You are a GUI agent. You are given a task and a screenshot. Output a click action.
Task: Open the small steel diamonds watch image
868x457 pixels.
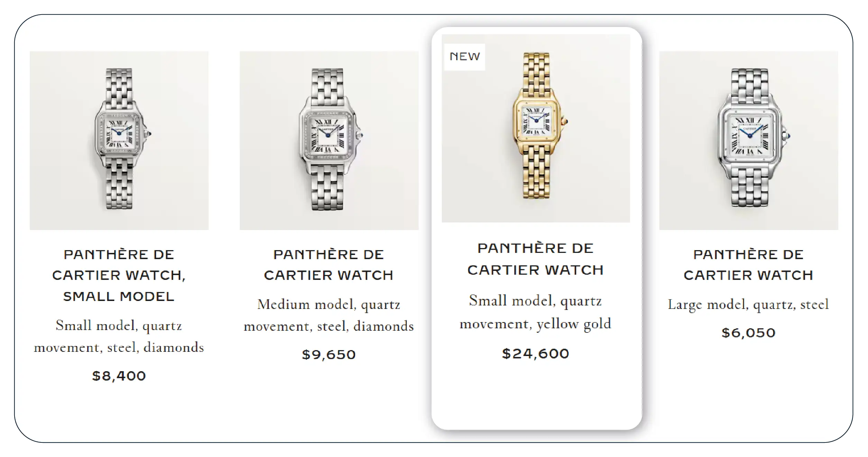pos(119,140)
